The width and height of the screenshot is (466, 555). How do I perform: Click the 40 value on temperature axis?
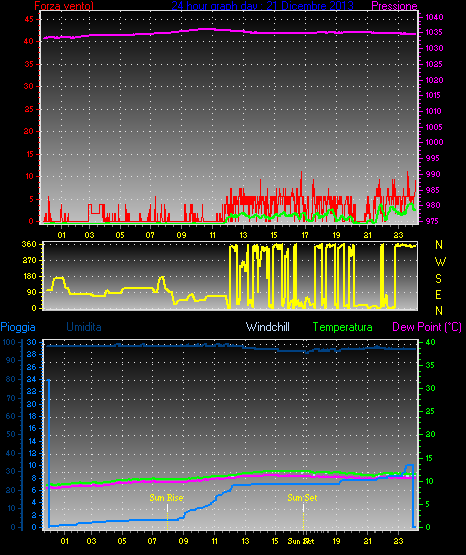[x=430, y=342]
